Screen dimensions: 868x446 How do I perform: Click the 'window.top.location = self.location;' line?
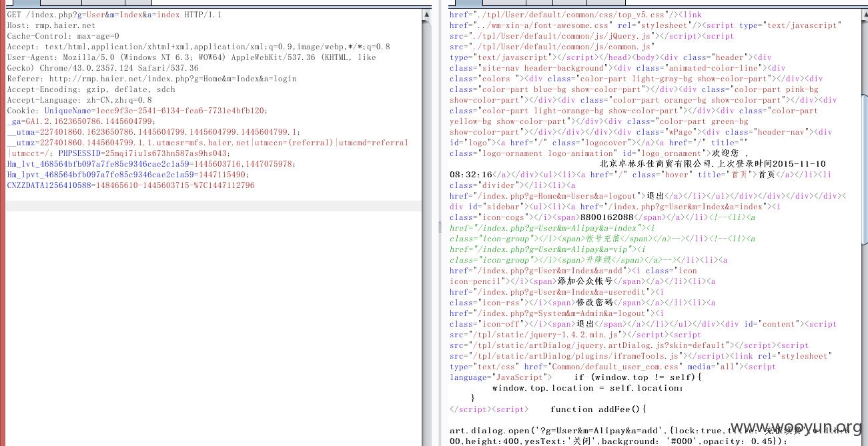(x=588, y=388)
